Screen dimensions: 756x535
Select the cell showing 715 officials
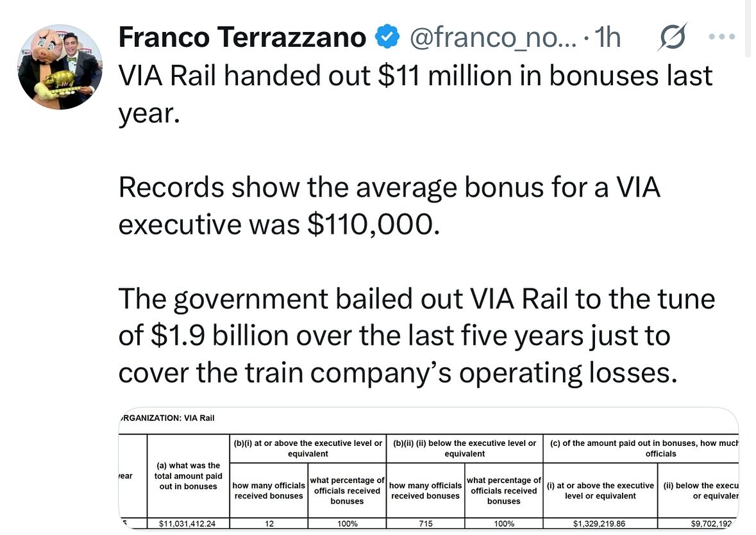pyautogui.click(x=425, y=523)
